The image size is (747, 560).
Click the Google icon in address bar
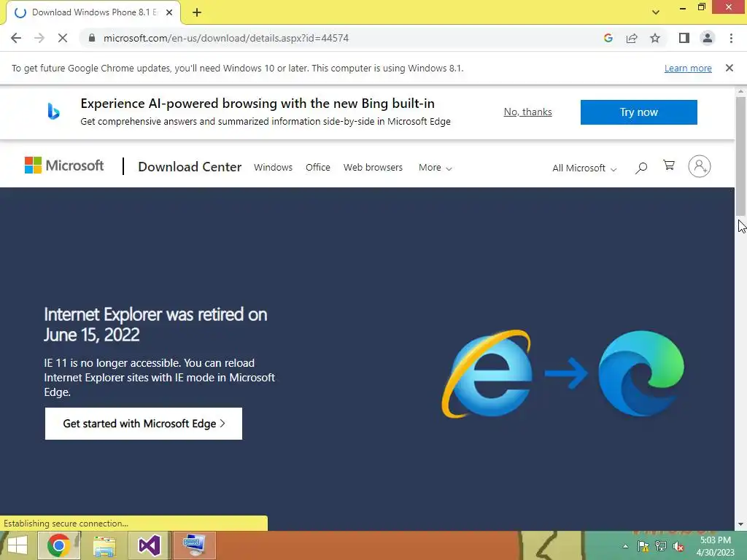point(608,38)
